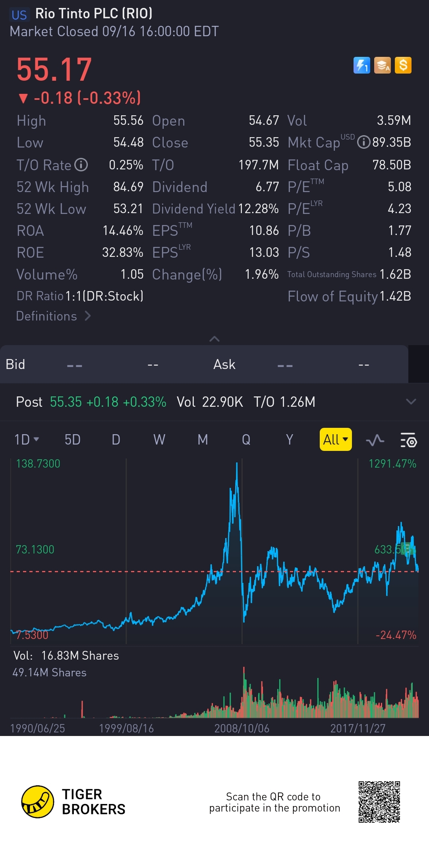Switch chart to monthly M tab
The width and height of the screenshot is (429, 868).
click(203, 439)
